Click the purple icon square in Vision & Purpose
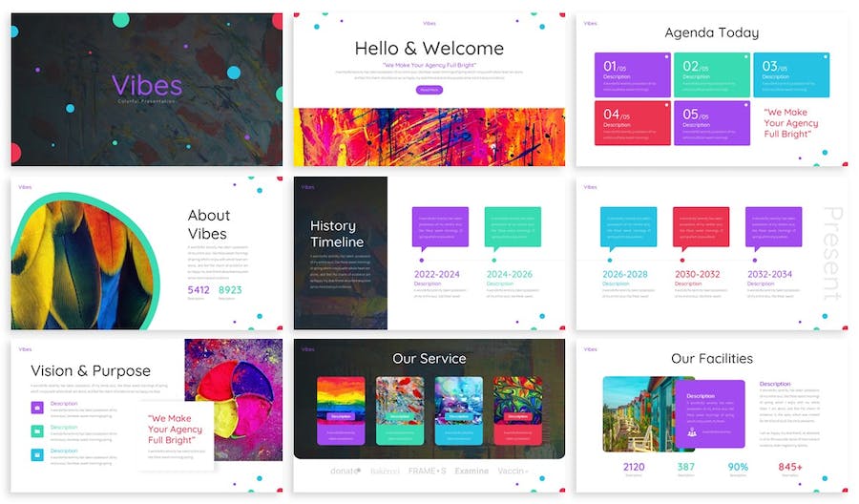859x504 pixels. (37, 408)
